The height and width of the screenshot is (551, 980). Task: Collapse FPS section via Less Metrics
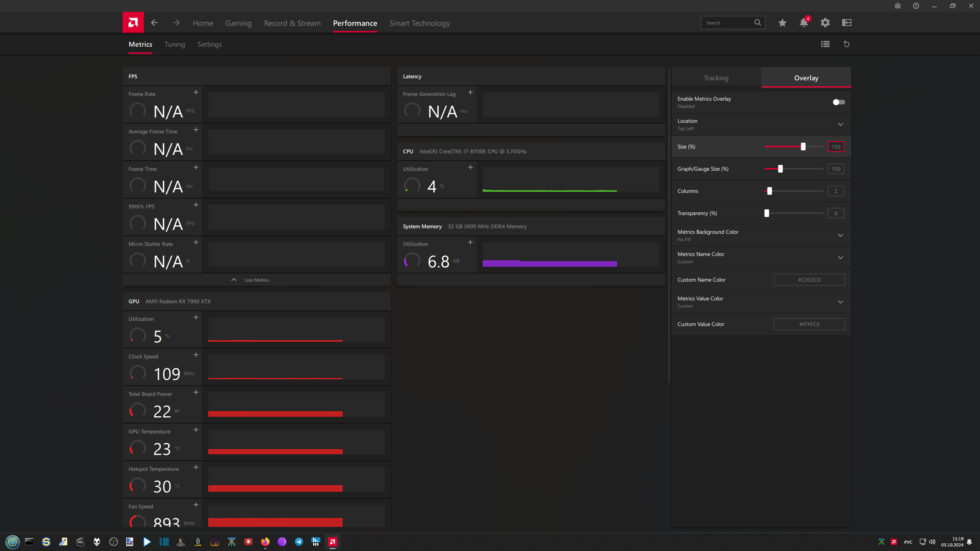click(x=256, y=280)
